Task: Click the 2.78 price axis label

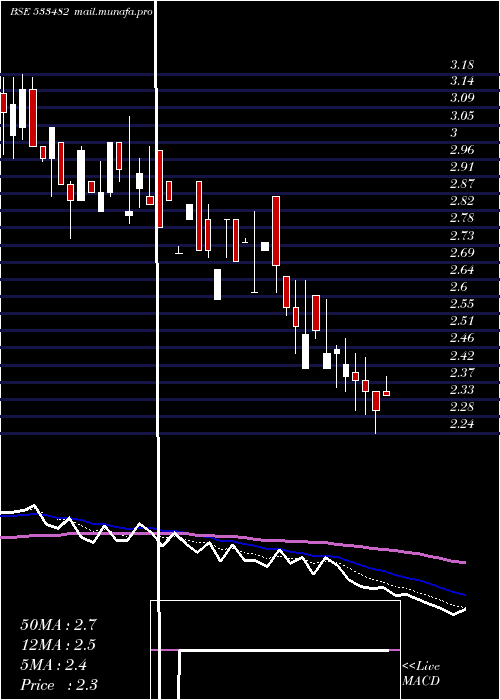Action: click(462, 218)
